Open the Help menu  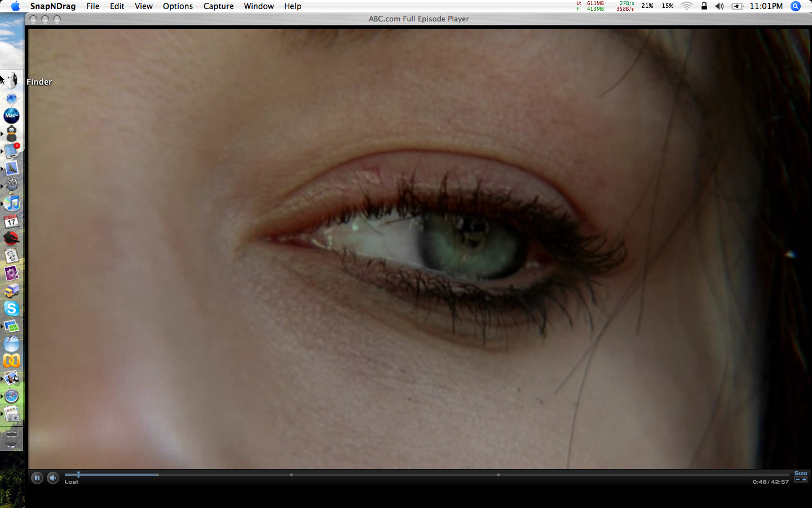point(293,6)
